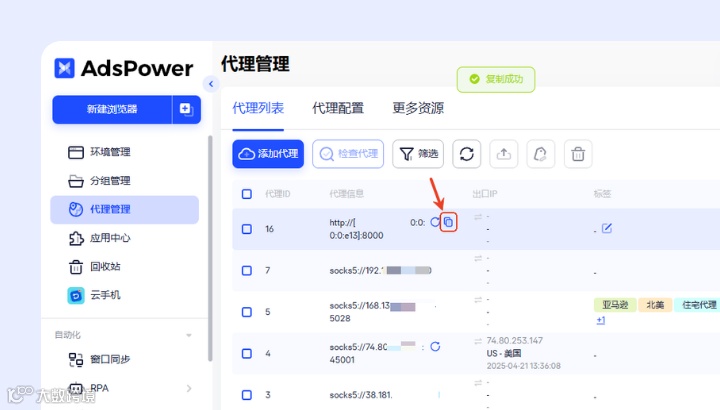Click the 检查代理 button
720x410 pixels.
tap(348, 154)
